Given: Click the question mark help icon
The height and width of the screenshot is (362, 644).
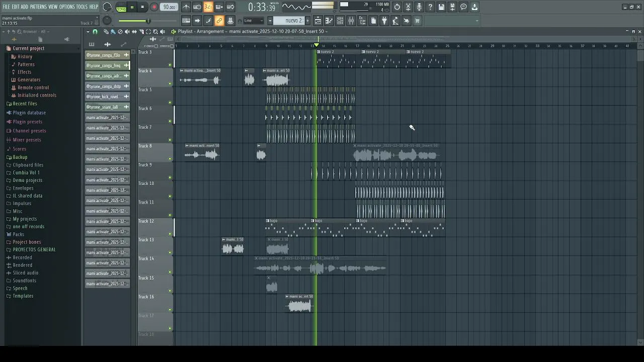Looking at the screenshot, I should [430, 7].
